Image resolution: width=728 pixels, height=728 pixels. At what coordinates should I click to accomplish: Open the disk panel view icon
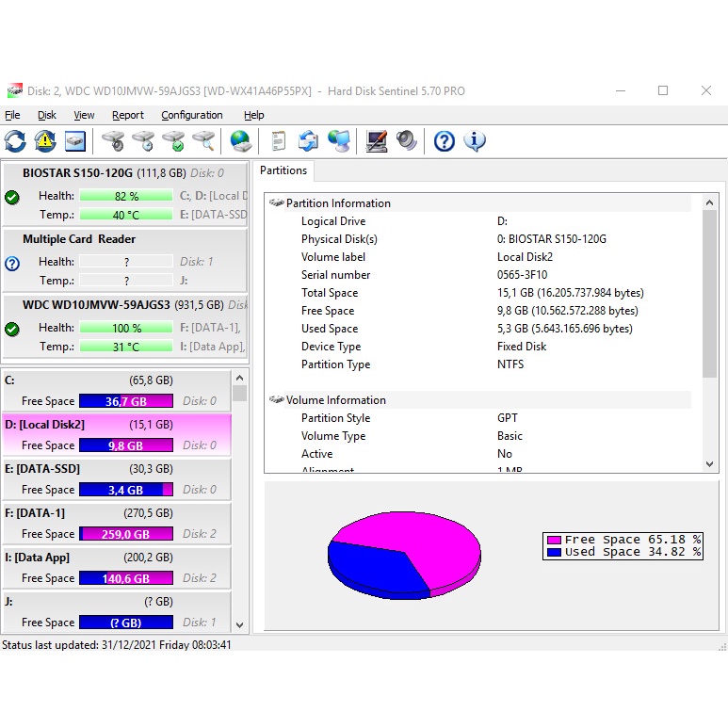[75, 141]
